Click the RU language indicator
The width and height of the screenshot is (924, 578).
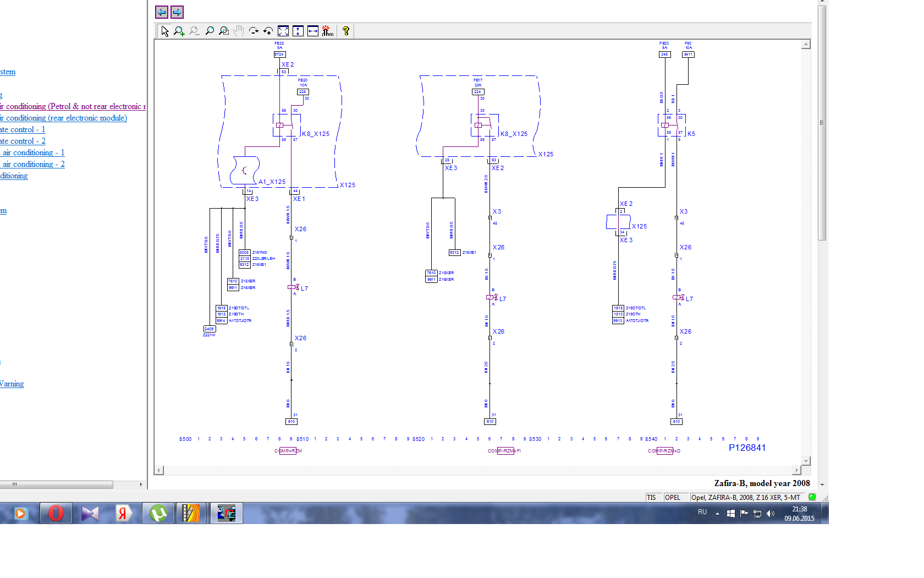click(702, 512)
